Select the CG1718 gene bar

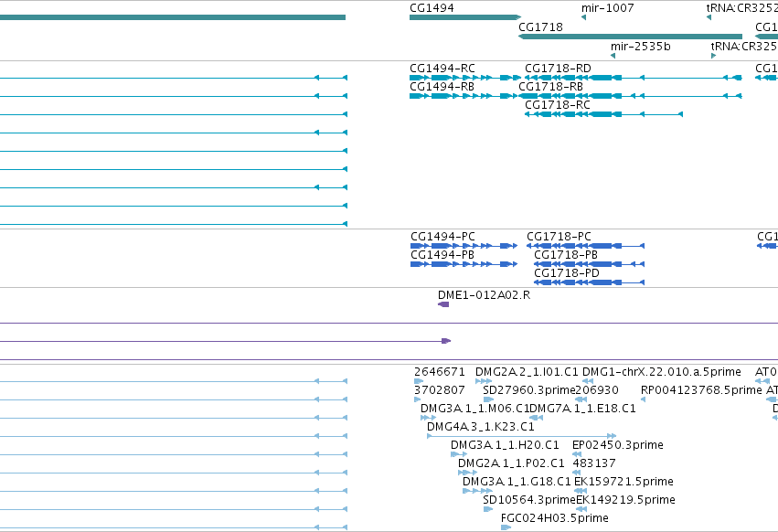click(x=630, y=37)
